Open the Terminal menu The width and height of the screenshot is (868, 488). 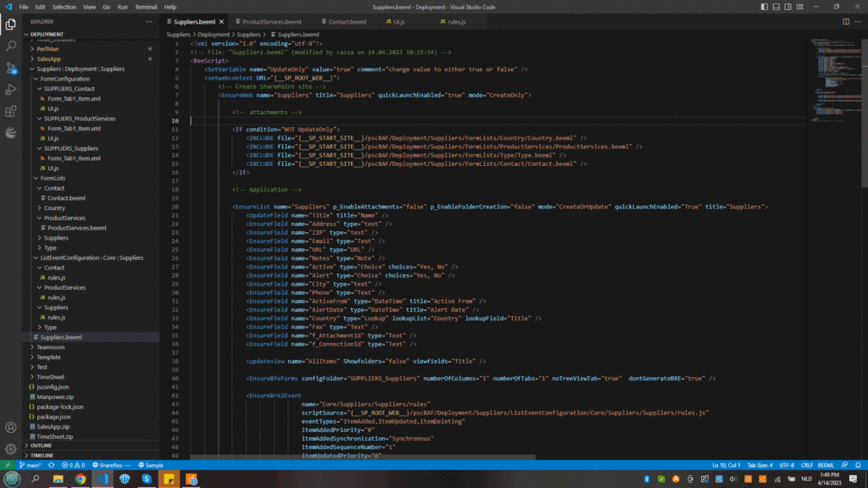[146, 7]
